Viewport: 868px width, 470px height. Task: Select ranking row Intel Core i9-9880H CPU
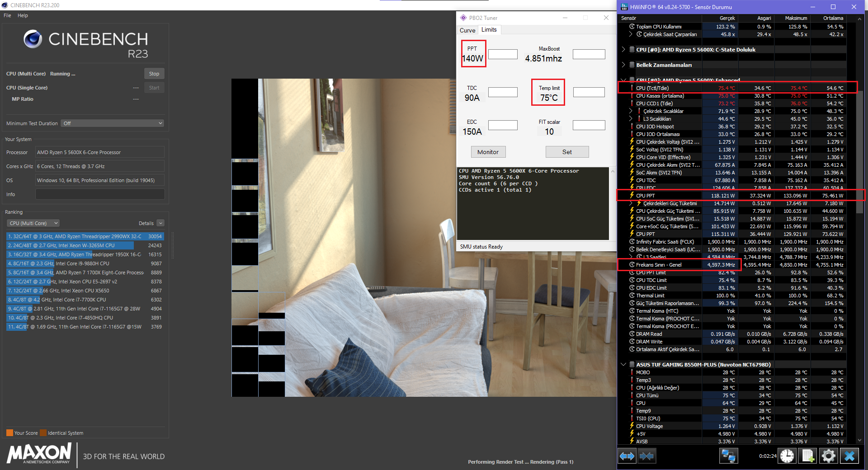[x=85, y=263]
